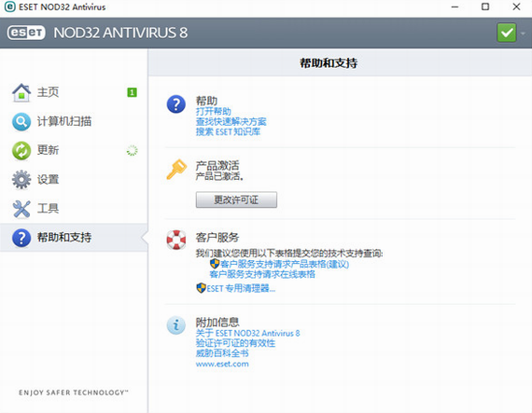Click the green protection status checkmark
This screenshot has height=413, width=532.
506,33
